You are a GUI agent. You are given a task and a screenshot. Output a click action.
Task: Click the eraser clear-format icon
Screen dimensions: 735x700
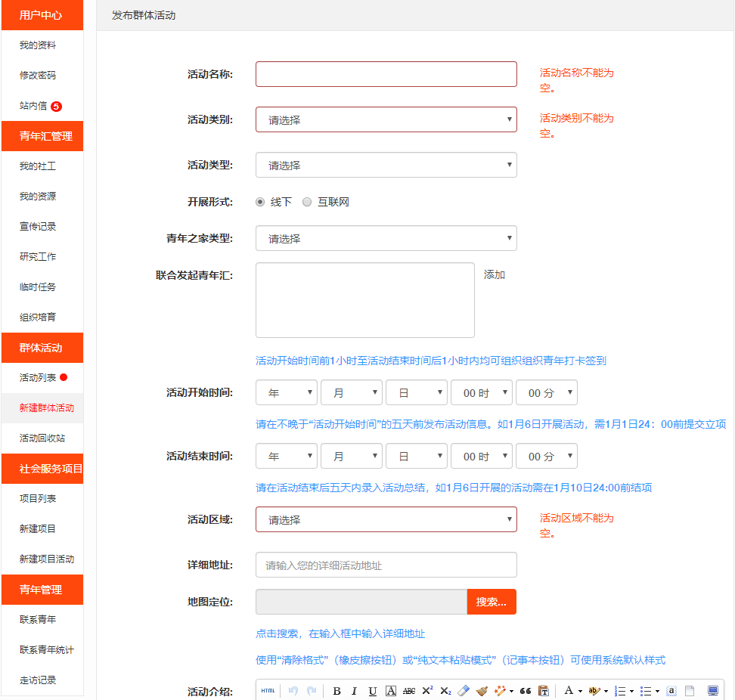464,691
